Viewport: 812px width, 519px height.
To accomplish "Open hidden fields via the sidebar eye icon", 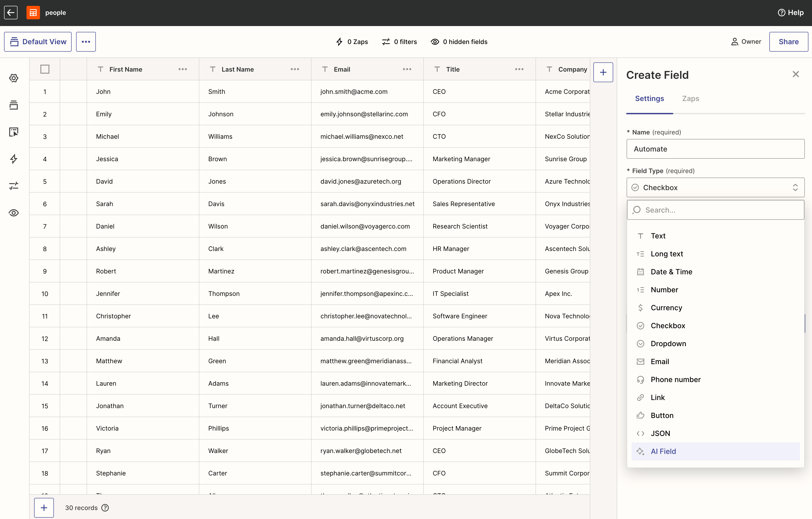I will [x=13, y=213].
